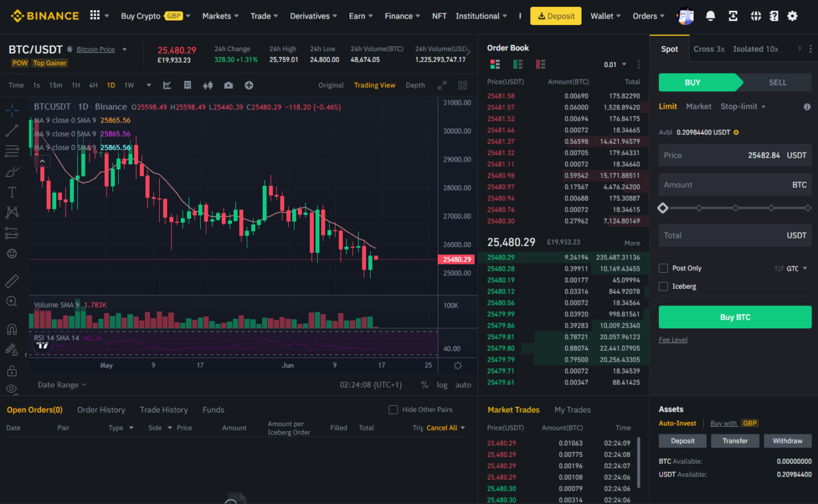Toggle log scale on chart
Viewport: 818px width, 504px height.
pyautogui.click(x=442, y=385)
